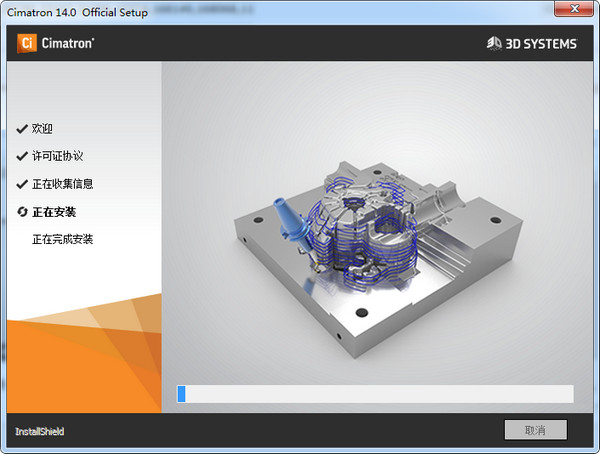This screenshot has width=600, height=454.
Task: Click the checkmark next to 欢迎
Action: (x=22, y=129)
